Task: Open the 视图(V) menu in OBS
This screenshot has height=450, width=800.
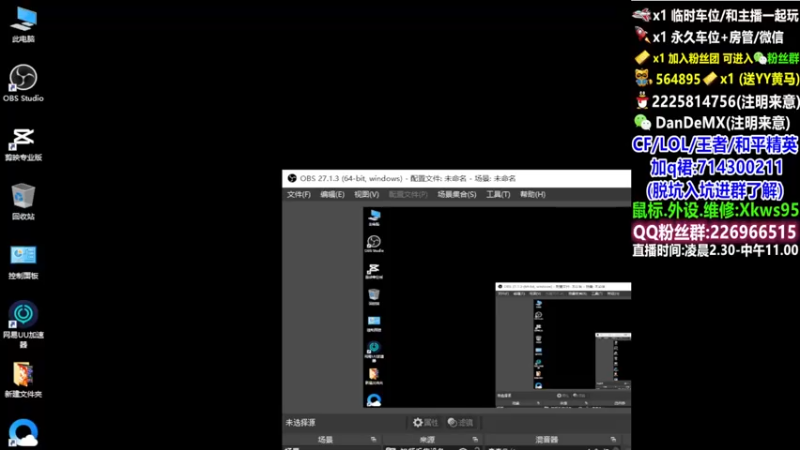Action: (x=366, y=194)
